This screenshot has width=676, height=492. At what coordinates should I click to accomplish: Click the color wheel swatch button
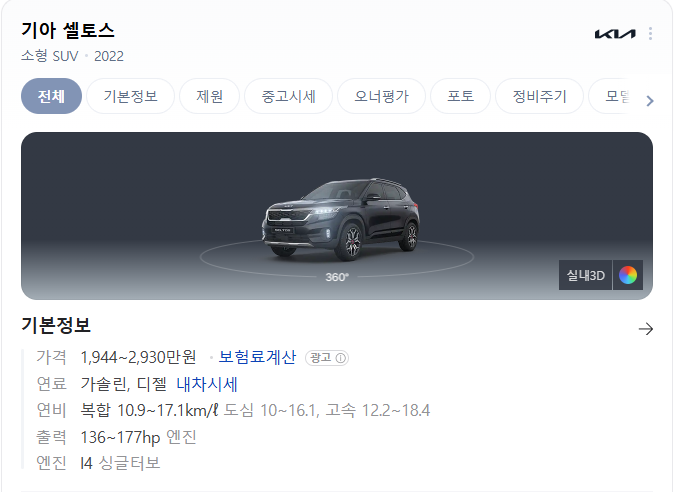(628, 275)
